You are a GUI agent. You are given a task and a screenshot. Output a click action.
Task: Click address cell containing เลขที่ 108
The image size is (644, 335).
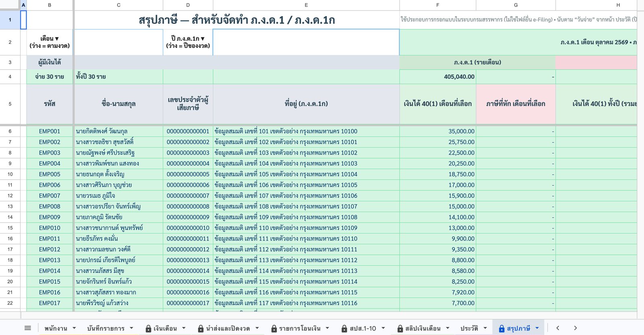click(306, 207)
